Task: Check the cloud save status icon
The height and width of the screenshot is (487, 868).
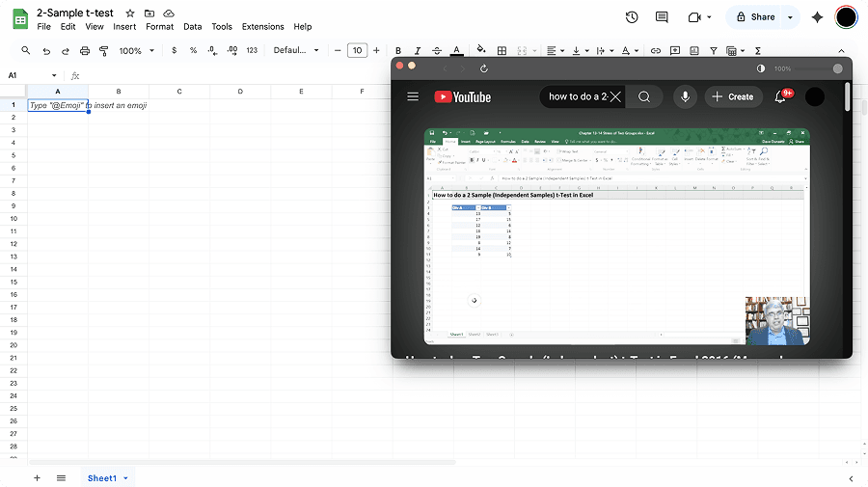Action: [169, 14]
